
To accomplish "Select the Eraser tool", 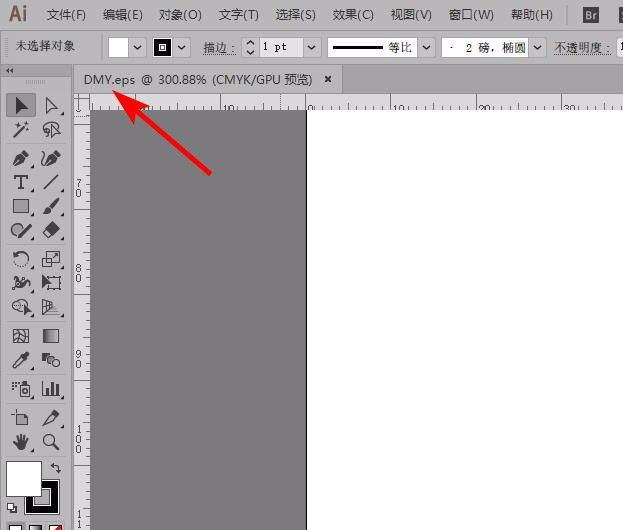I will coord(51,230).
